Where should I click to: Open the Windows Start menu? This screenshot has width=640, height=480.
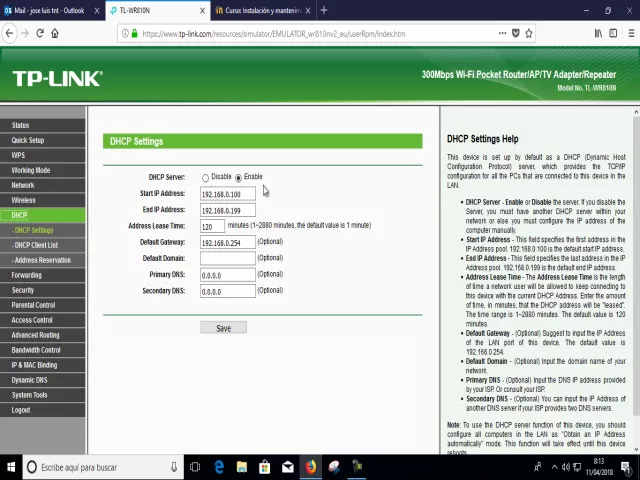(11, 467)
